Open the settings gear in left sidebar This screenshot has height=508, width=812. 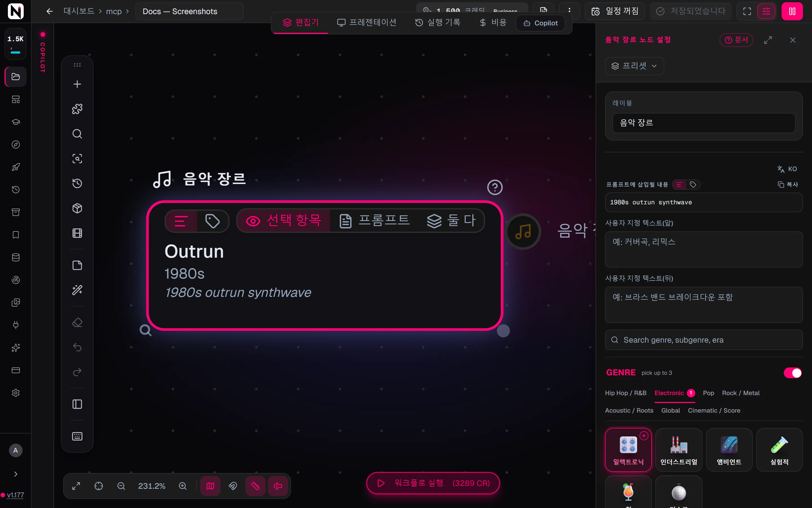click(16, 393)
